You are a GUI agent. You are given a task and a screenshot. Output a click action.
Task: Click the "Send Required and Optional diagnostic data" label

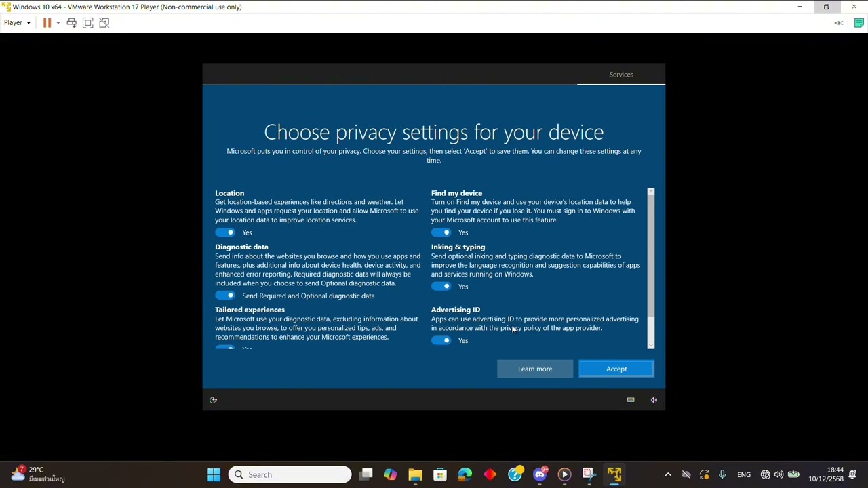point(308,296)
